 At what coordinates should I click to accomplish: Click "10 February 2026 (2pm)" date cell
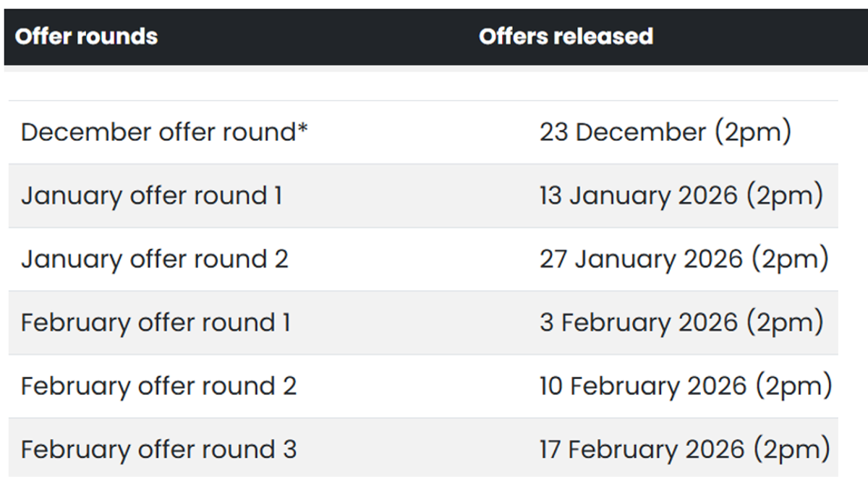coord(685,386)
